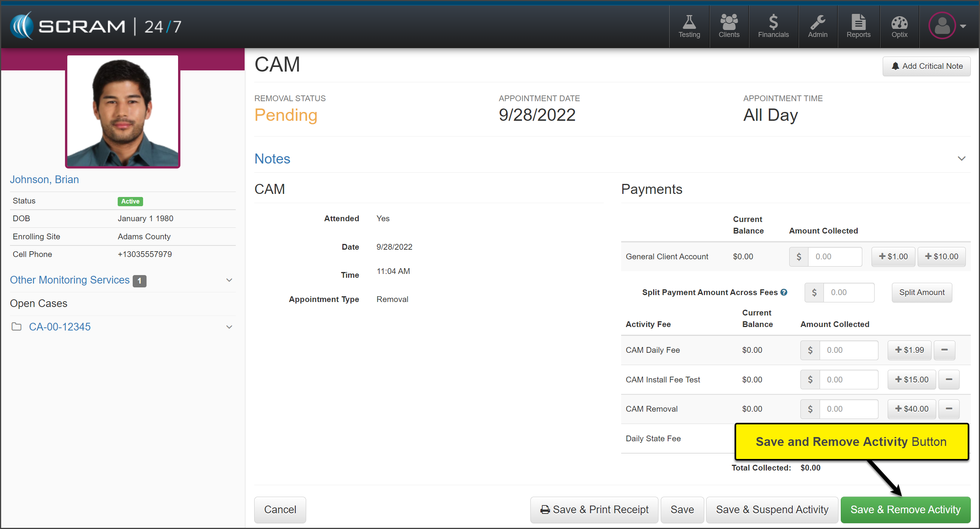Screen dimensions: 980x529
Task: Click the client profile photo
Action: (x=123, y=111)
